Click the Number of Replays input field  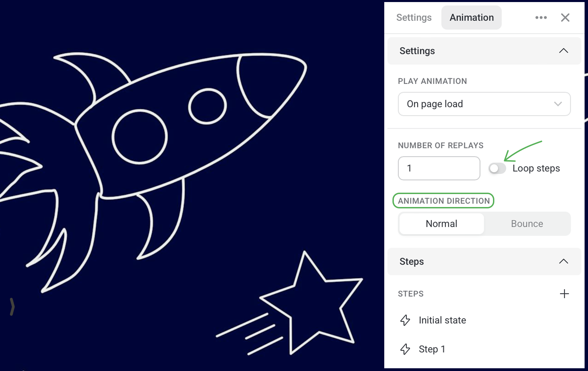point(439,168)
